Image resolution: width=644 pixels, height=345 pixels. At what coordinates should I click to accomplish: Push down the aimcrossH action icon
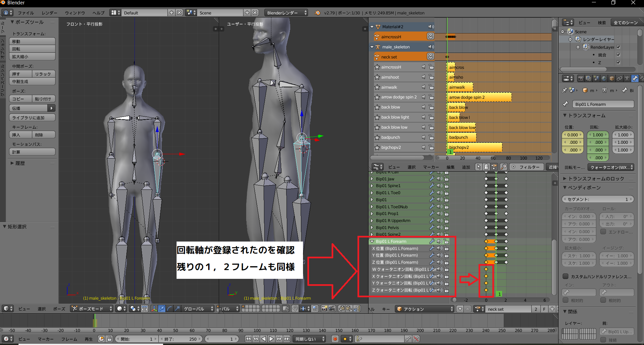pyautogui.click(x=430, y=36)
